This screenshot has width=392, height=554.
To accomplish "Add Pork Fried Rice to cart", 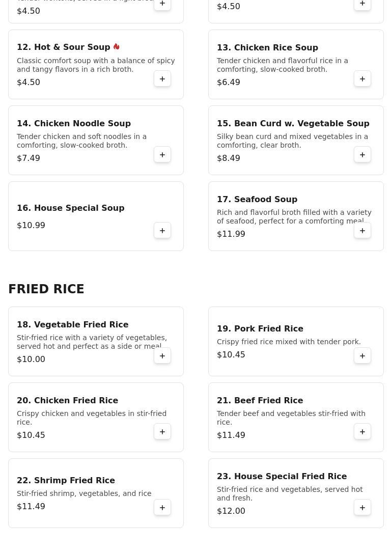I will click(362, 356).
